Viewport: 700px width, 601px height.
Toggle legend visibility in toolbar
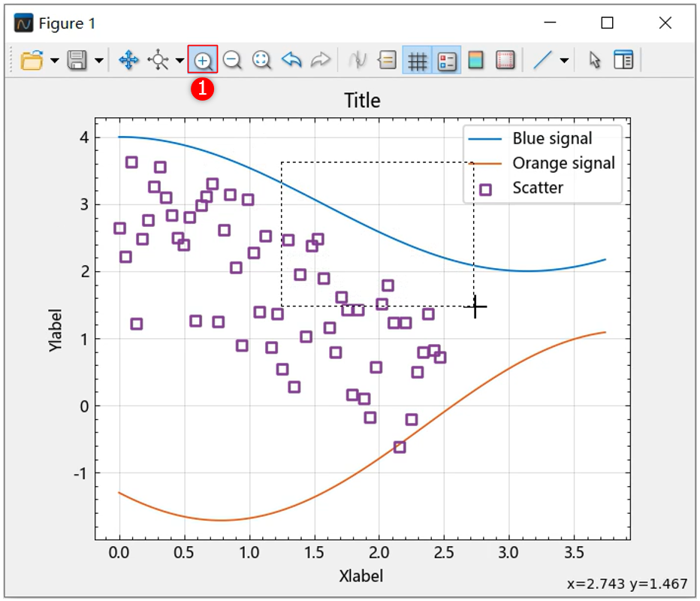tap(447, 61)
